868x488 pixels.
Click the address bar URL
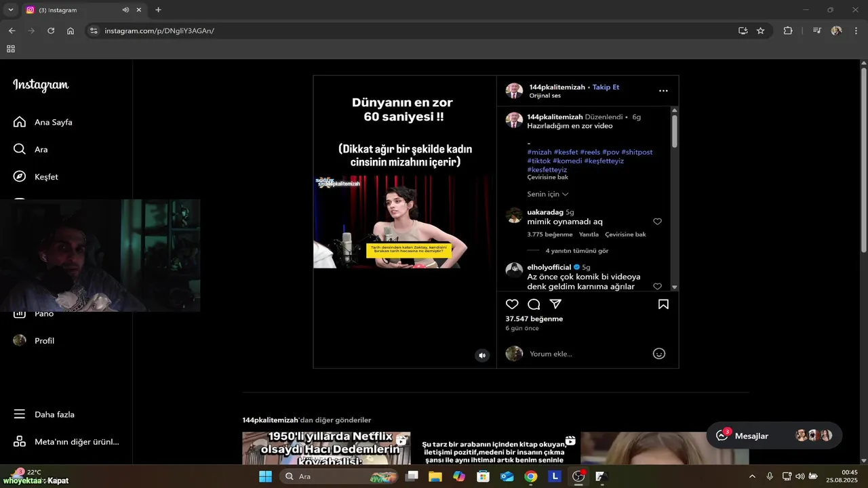[x=159, y=30]
